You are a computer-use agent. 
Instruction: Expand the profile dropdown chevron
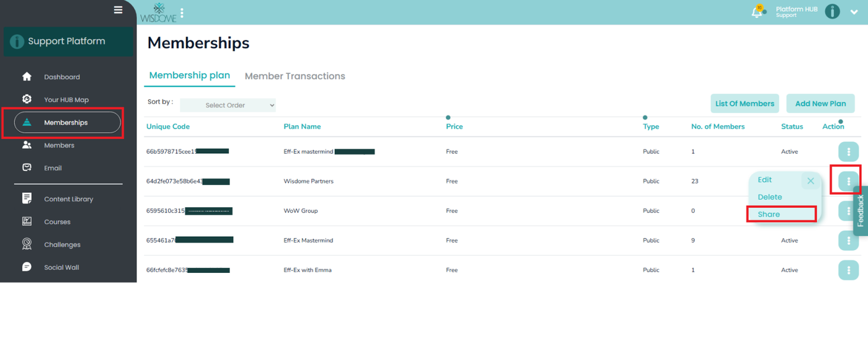point(854,12)
